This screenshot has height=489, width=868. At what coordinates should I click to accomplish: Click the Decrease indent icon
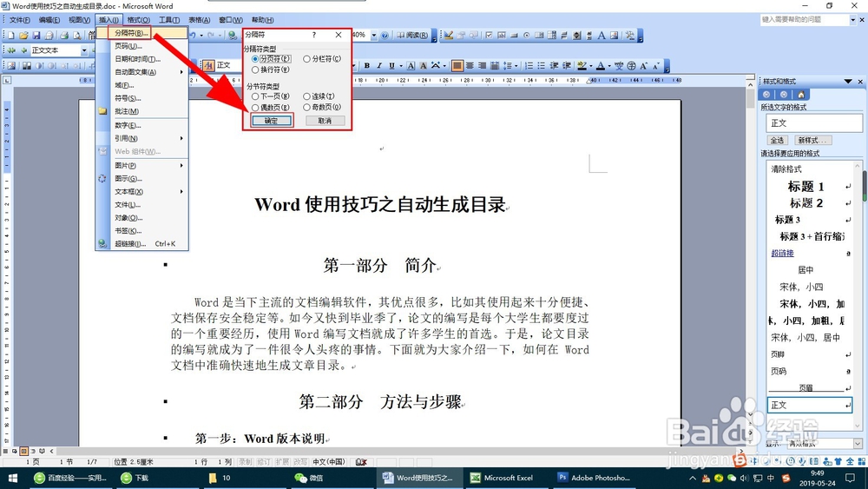[554, 65]
